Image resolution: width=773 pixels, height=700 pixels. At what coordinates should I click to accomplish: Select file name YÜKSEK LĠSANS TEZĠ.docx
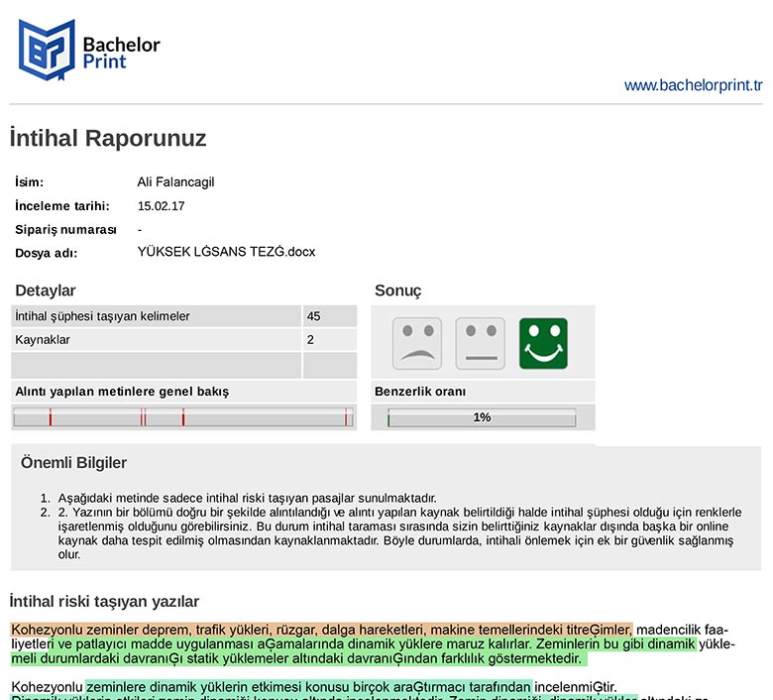(x=226, y=252)
